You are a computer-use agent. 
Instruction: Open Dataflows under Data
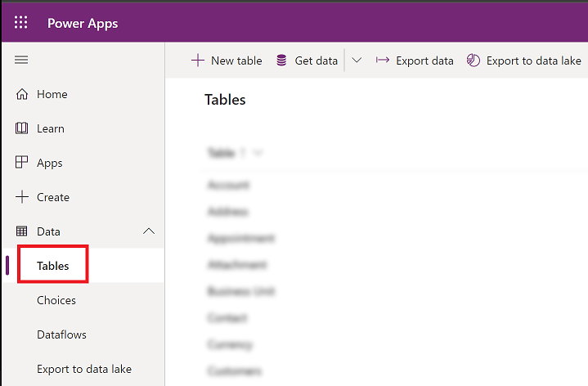point(61,334)
